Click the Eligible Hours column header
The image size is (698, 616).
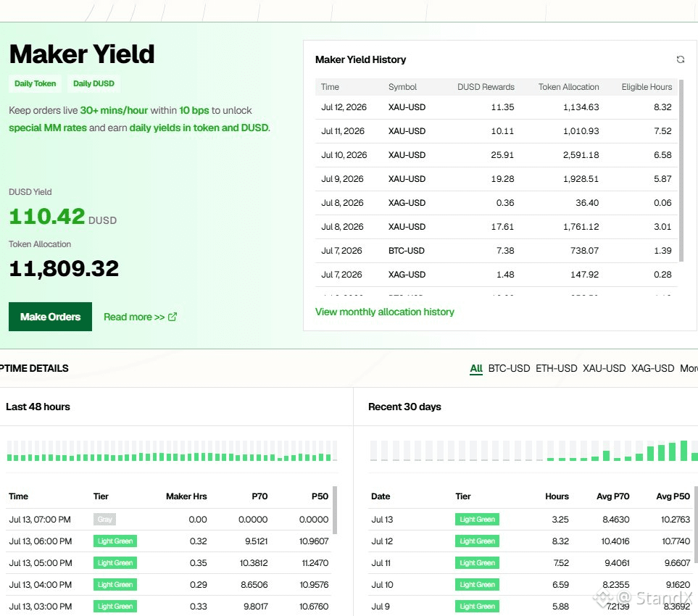coord(647,87)
